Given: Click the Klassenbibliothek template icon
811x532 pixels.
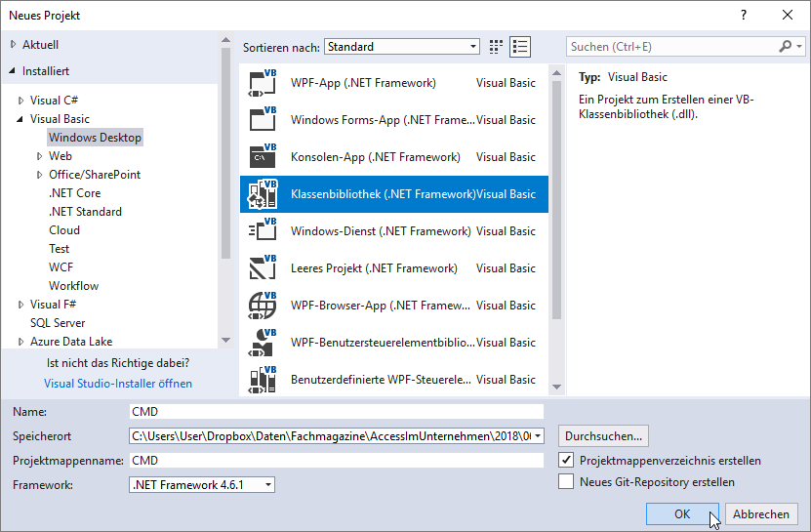Looking at the screenshot, I should click(x=263, y=194).
